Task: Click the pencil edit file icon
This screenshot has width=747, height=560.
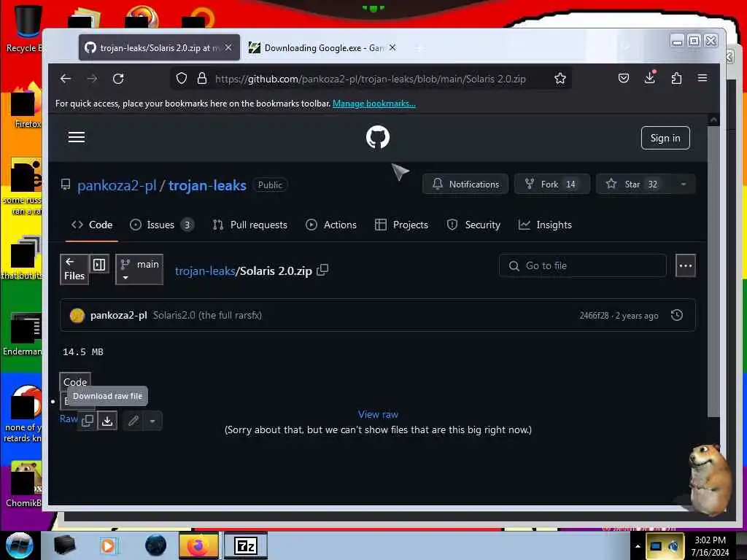Action: [x=133, y=421]
